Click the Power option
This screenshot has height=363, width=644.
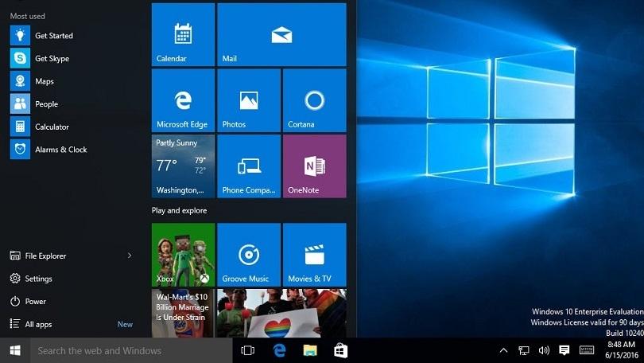click(35, 302)
